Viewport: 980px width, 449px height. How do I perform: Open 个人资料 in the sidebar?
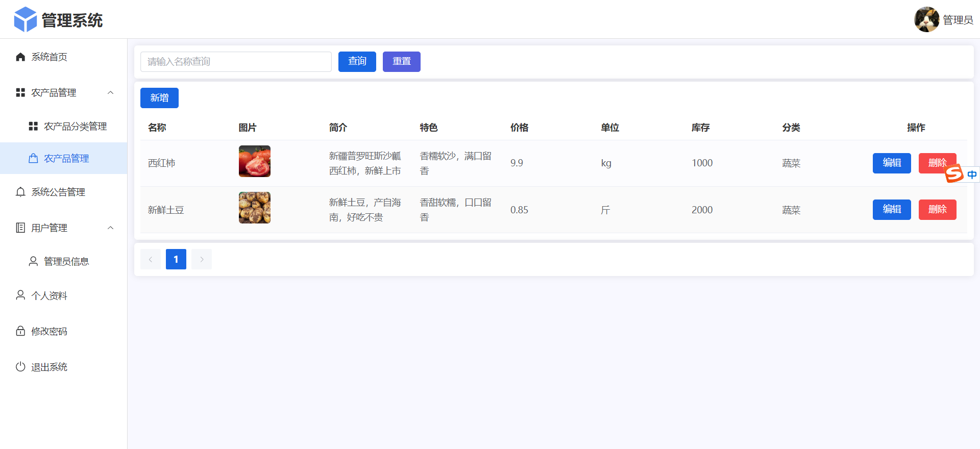click(x=63, y=295)
